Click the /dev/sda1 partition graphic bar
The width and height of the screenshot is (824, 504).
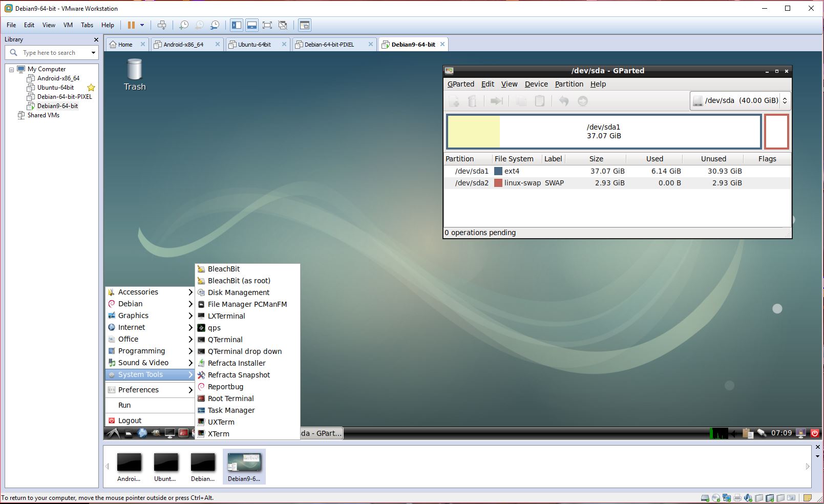click(604, 132)
